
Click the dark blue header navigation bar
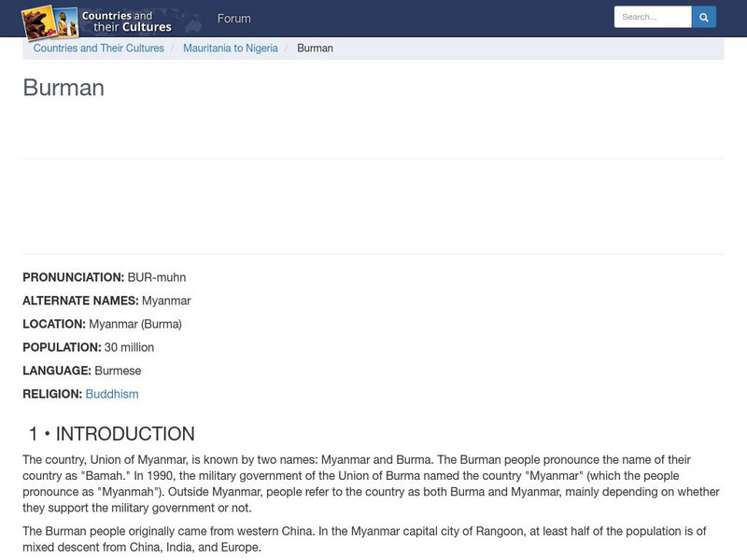point(467,18)
